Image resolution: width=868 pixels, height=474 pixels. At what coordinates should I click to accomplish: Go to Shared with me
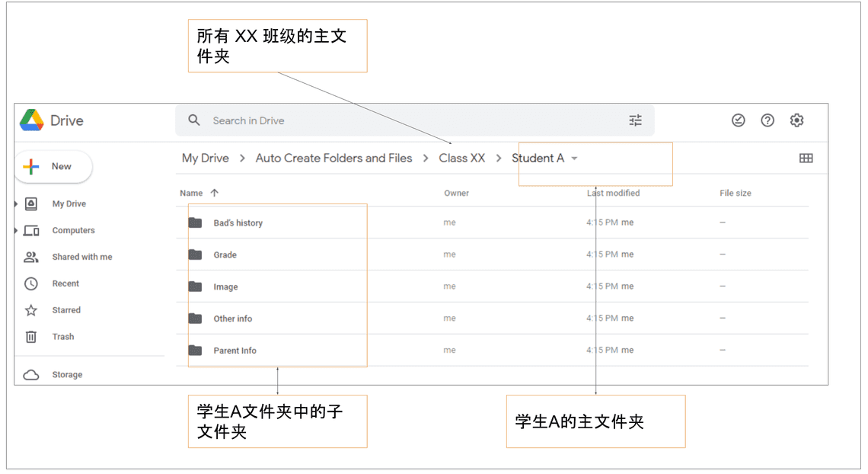click(81, 257)
